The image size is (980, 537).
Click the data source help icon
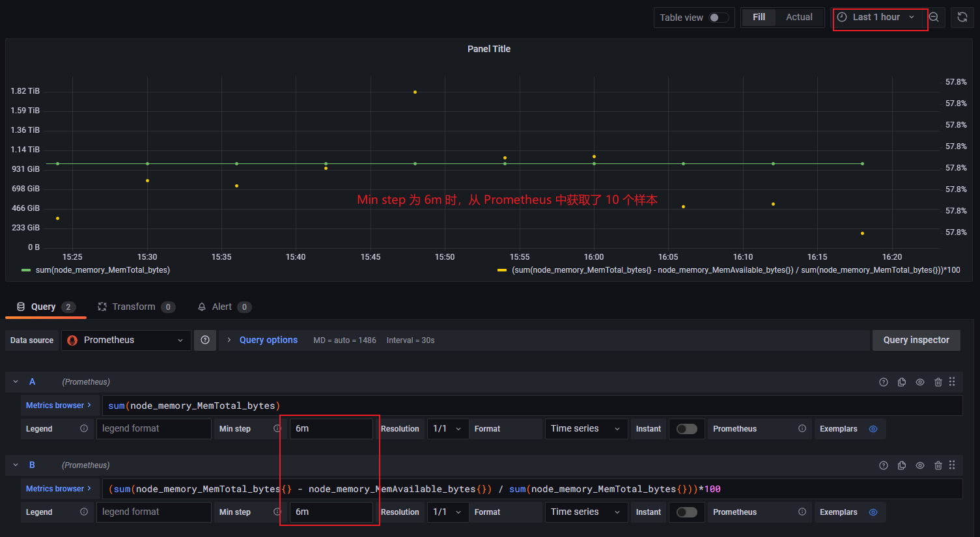(205, 340)
